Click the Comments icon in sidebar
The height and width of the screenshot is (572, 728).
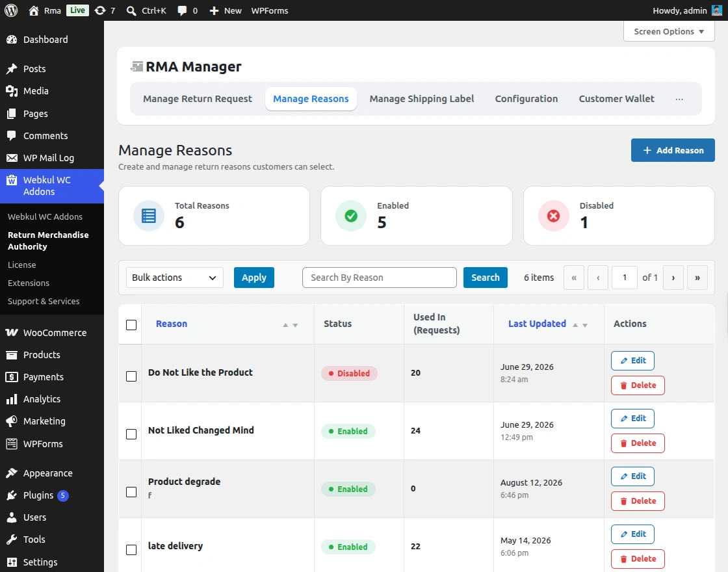tap(12, 136)
